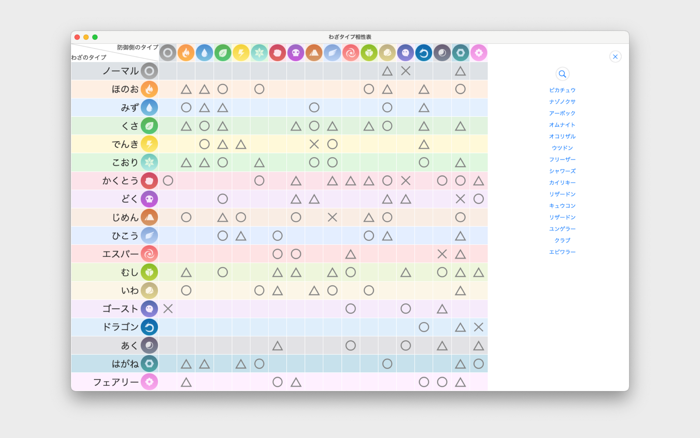Click the クラブ link
700x438 pixels.
[562, 241]
